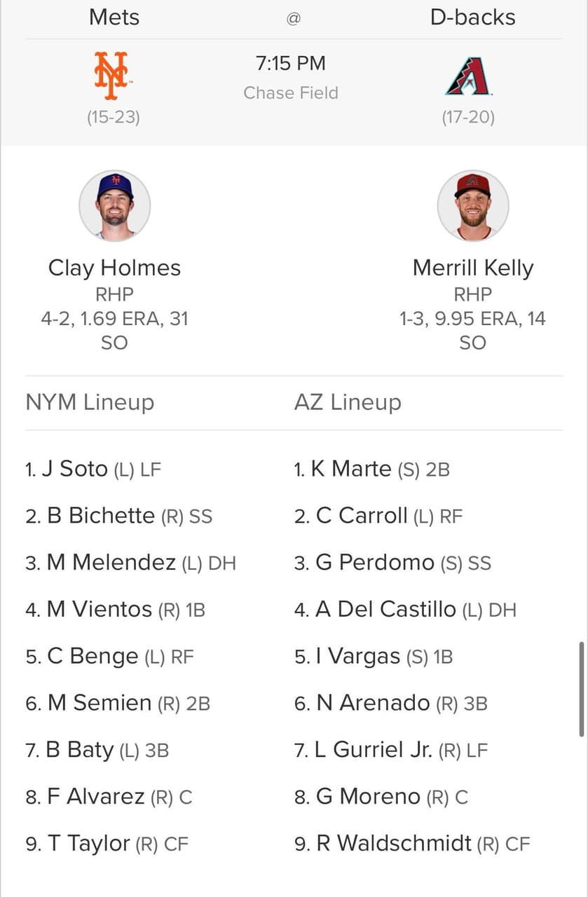Open R Waldschmidt player entry
This screenshot has height=897, width=588.
pos(412,844)
